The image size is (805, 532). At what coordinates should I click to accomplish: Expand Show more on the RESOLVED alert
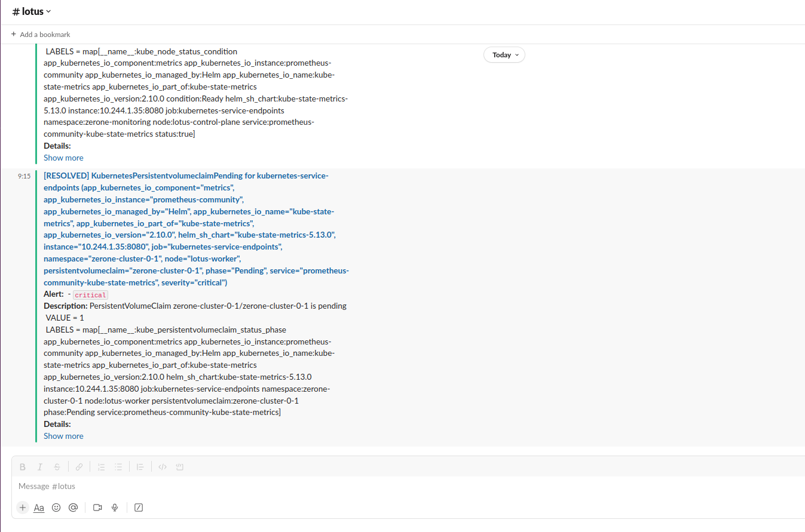click(63, 436)
